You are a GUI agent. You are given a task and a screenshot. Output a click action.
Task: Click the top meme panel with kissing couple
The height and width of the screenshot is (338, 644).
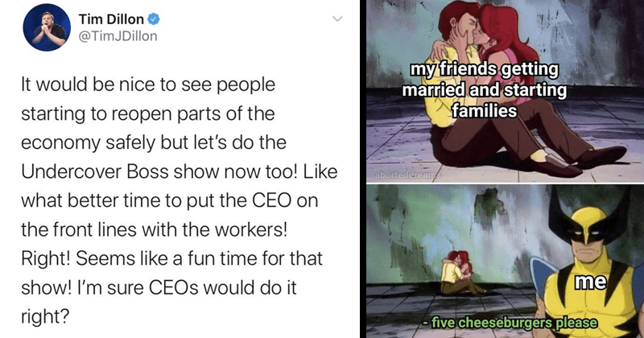tap(505, 91)
